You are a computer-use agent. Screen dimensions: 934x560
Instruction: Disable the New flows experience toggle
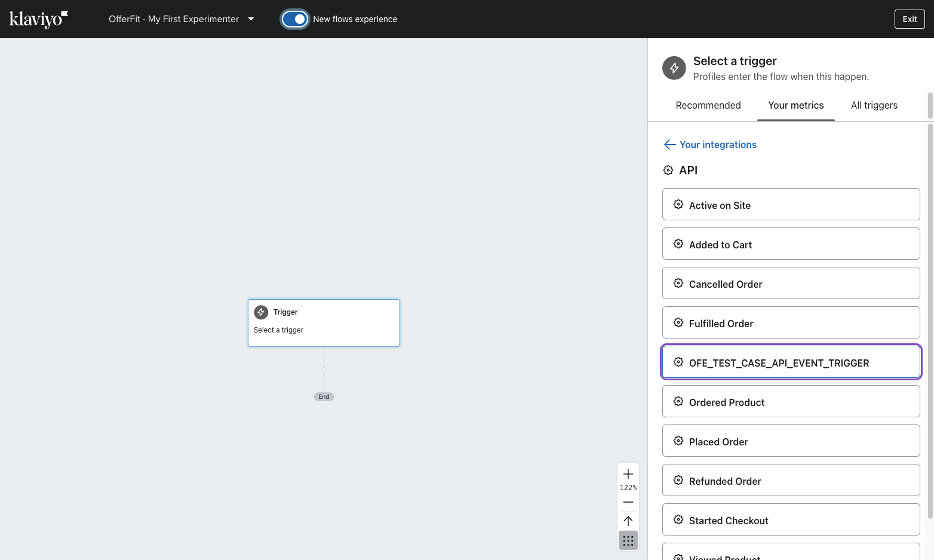(x=295, y=19)
